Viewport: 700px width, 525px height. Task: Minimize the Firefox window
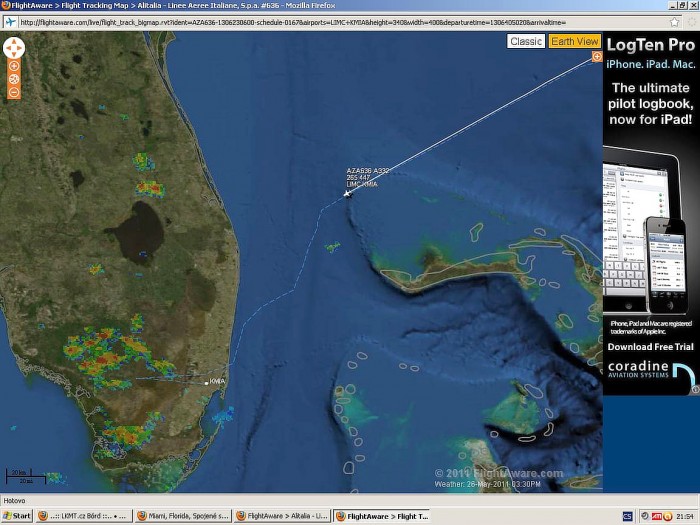673,5
